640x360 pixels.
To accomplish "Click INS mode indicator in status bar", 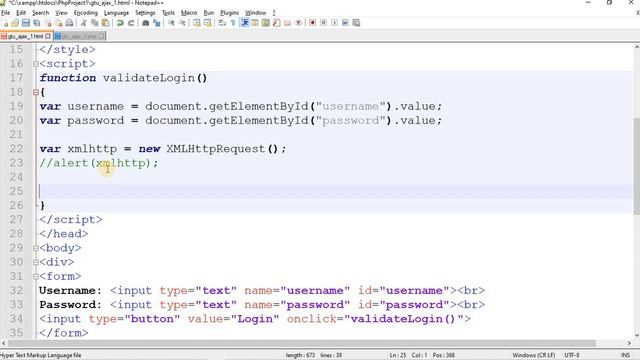I will tap(625, 355).
